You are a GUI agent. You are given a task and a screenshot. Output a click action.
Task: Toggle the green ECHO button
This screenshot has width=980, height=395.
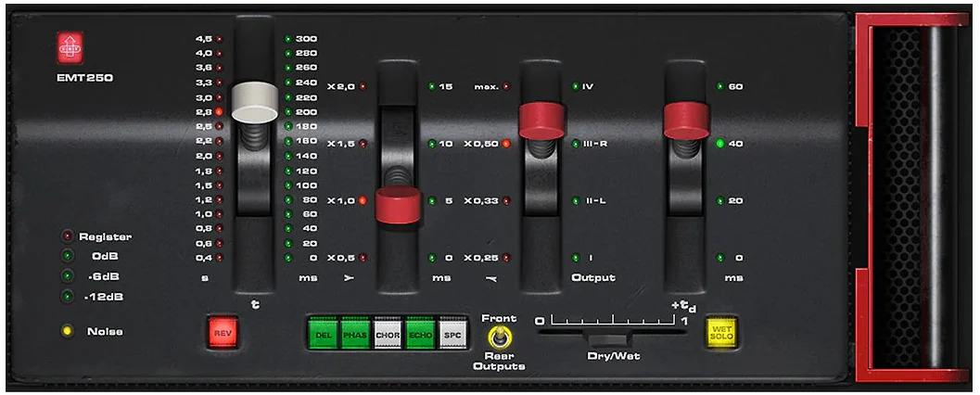[x=420, y=334]
